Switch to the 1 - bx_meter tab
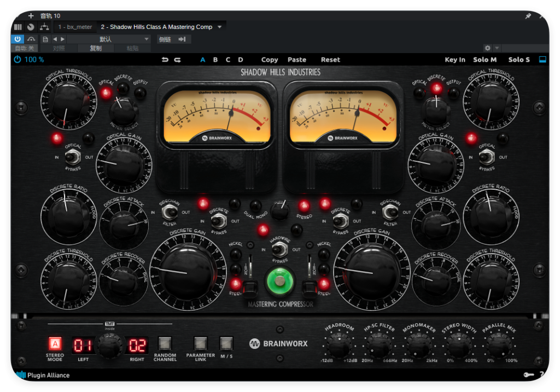 (75, 27)
